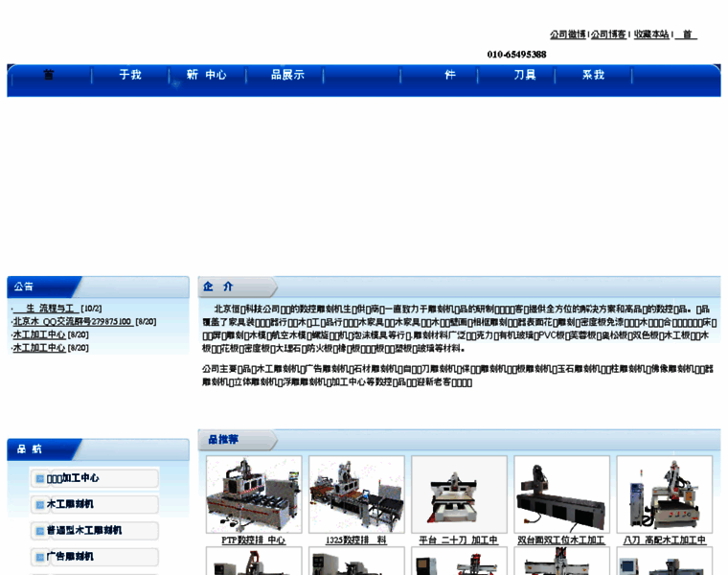Open the 1325数控排 料 product thumbnail
The image size is (728, 575).
click(x=356, y=494)
